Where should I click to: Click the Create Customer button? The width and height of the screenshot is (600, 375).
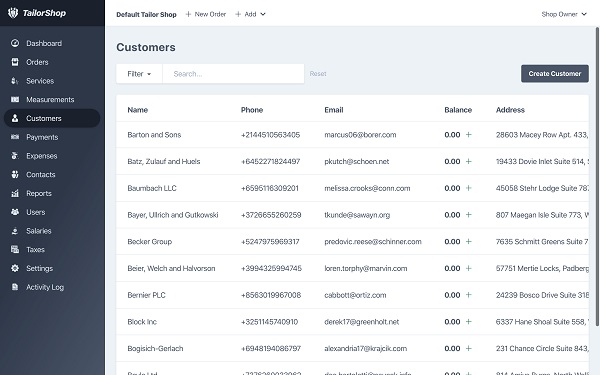(x=555, y=73)
